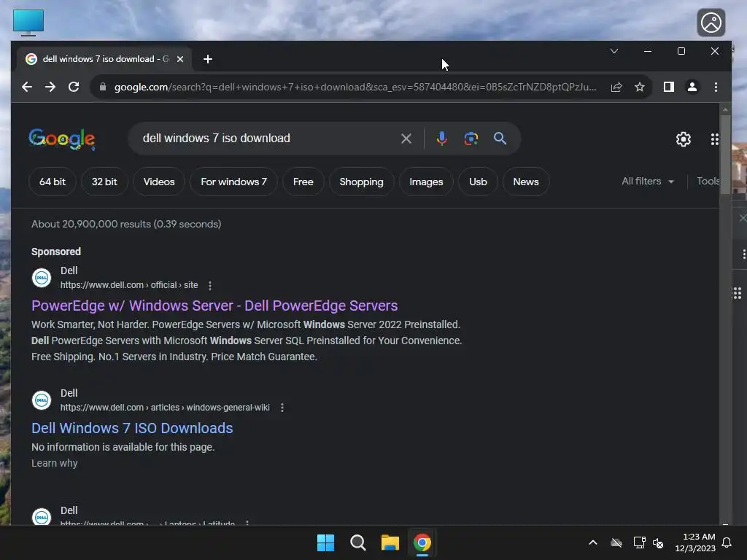Viewport: 747px width, 560px height.
Task: Open a new browser tab
Action: 208,59
